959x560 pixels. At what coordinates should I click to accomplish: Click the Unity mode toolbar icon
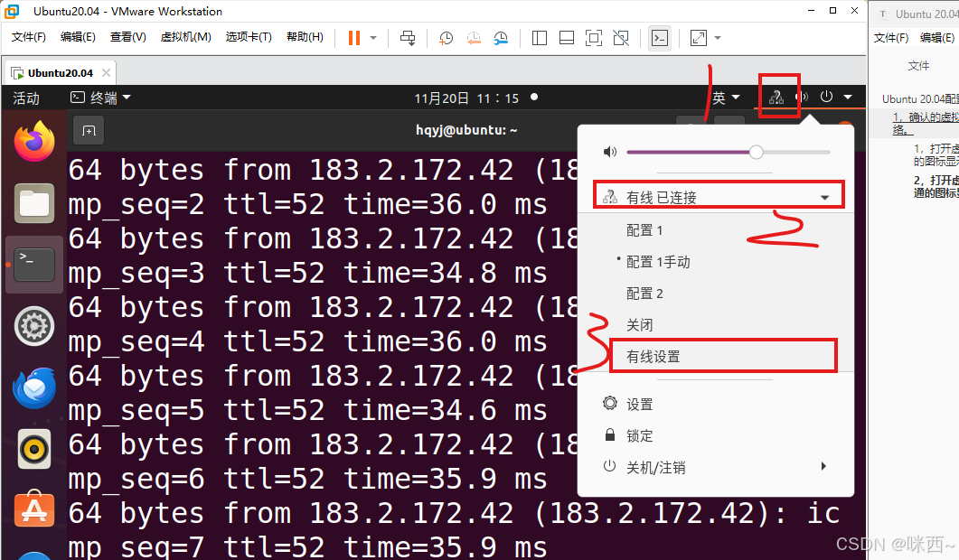tap(621, 38)
